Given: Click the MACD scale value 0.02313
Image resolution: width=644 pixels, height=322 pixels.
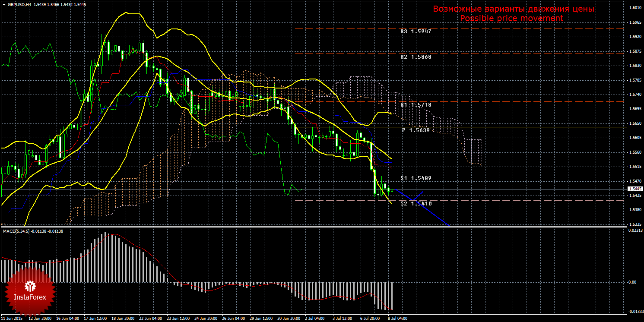Looking at the screenshot, I should coord(634,231).
